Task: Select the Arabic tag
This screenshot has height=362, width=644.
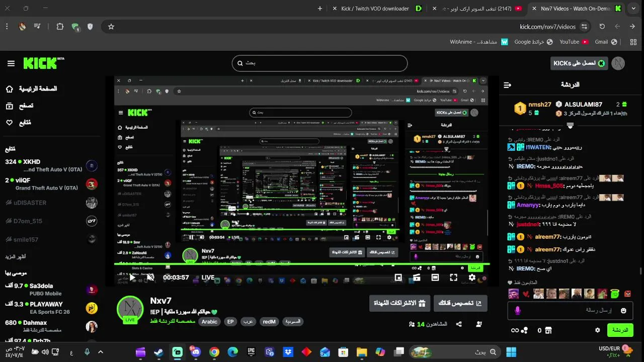Action: 209,322
